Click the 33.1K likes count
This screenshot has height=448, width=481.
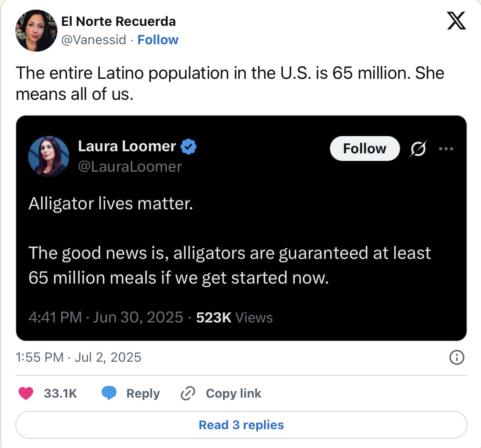coord(60,393)
